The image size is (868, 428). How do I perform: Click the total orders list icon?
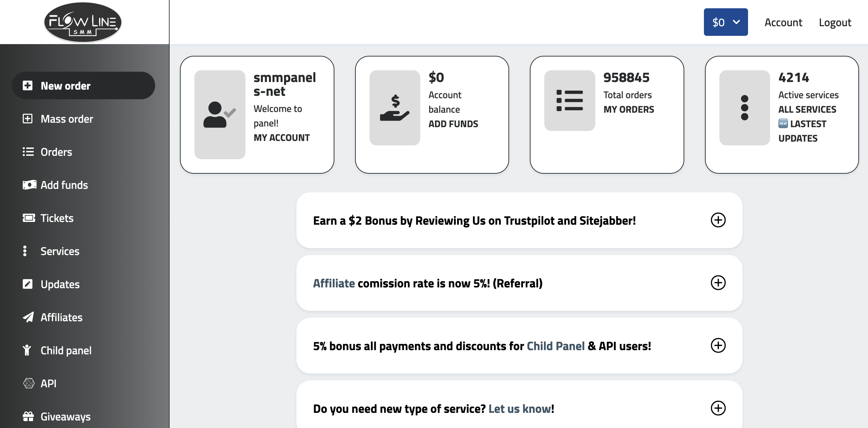569,101
